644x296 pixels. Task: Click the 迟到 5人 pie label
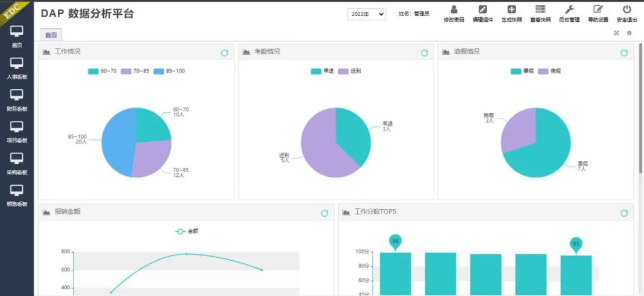[x=284, y=158]
